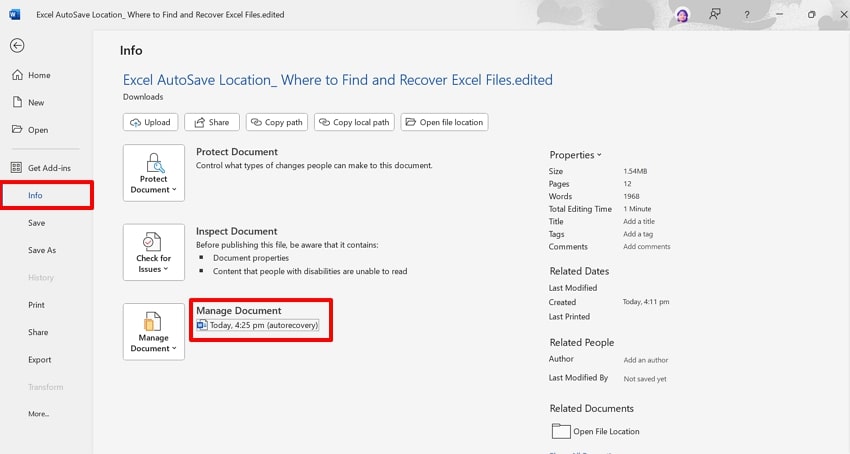Image resolution: width=850 pixels, height=454 pixels.
Task: Click the Open folder icon in sidebar
Action: click(17, 129)
